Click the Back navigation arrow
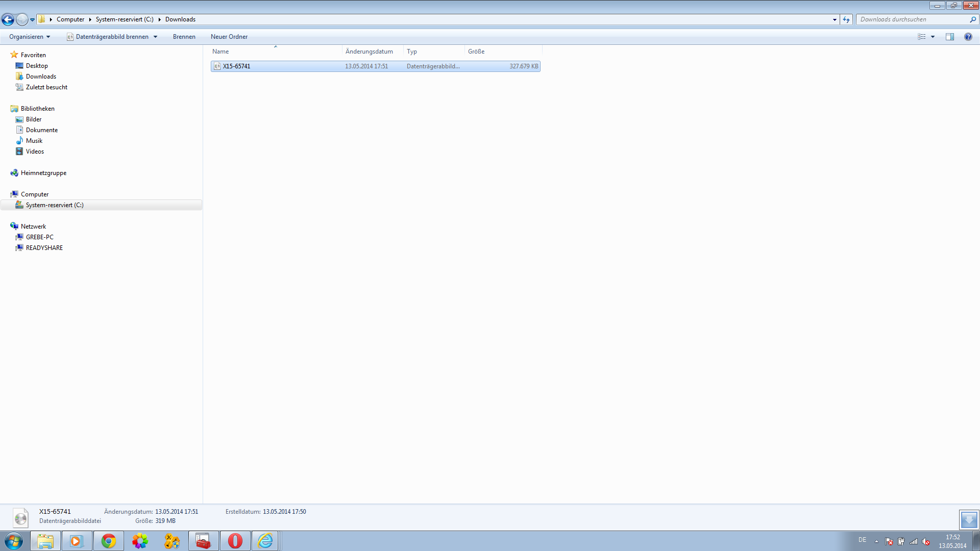The width and height of the screenshot is (980, 551). coord(8,19)
